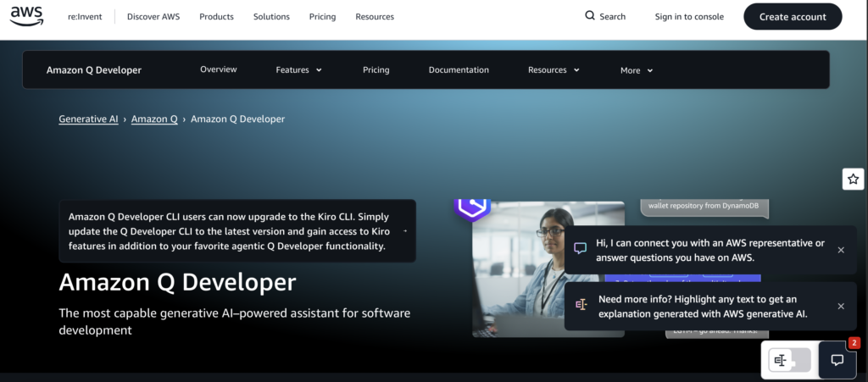This screenshot has width=868, height=382.
Task: Toggle the text explanation highlight switch
Action: pos(790,360)
